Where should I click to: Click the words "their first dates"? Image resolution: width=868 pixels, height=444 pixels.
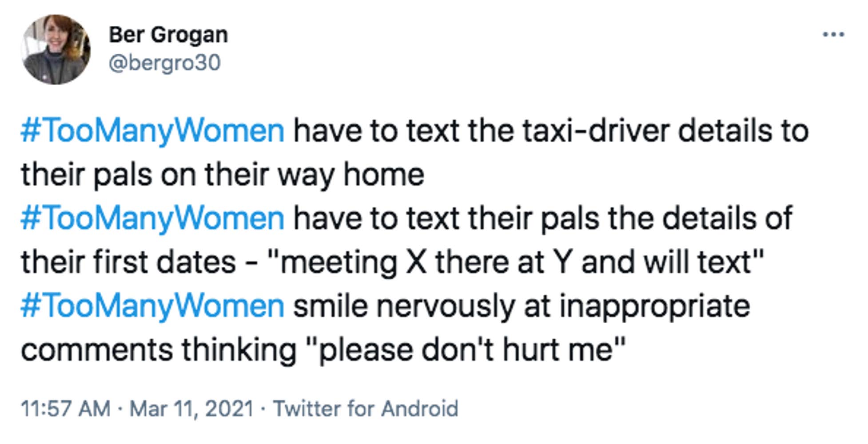pos(128,262)
